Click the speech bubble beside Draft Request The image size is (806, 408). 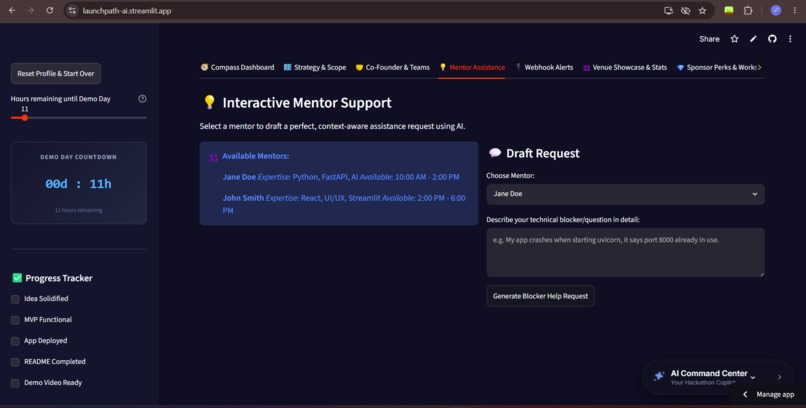pos(494,153)
